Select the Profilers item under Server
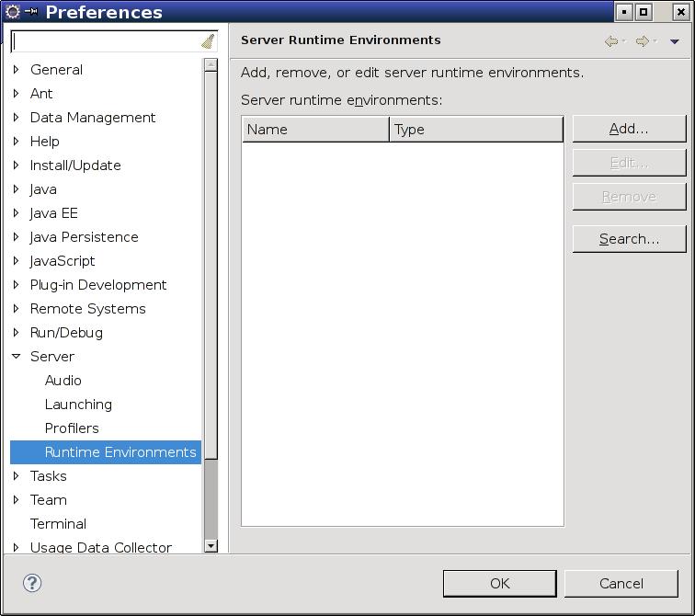This screenshot has height=616, width=695. [72, 428]
